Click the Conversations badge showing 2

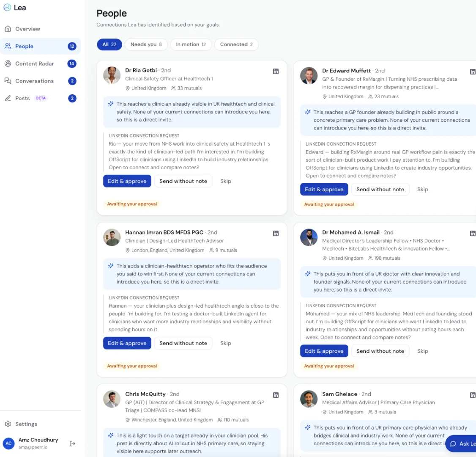point(72,81)
